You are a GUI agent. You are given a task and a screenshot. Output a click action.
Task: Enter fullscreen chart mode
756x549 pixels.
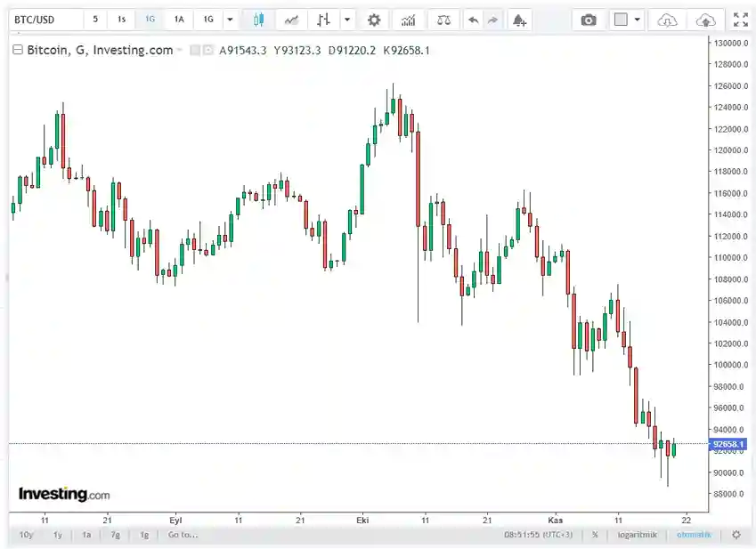[x=740, y=20]
